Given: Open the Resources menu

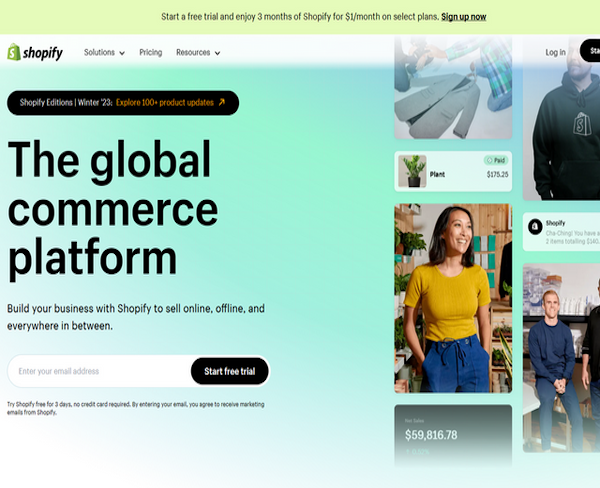Looking at the screenshot, I should point(198,52).
